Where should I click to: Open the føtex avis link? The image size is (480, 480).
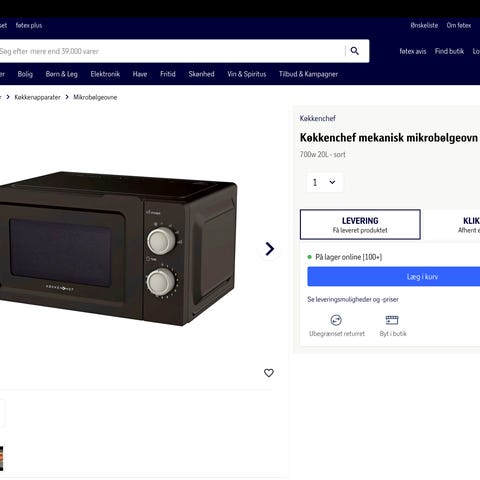click(x=413, y=51)
